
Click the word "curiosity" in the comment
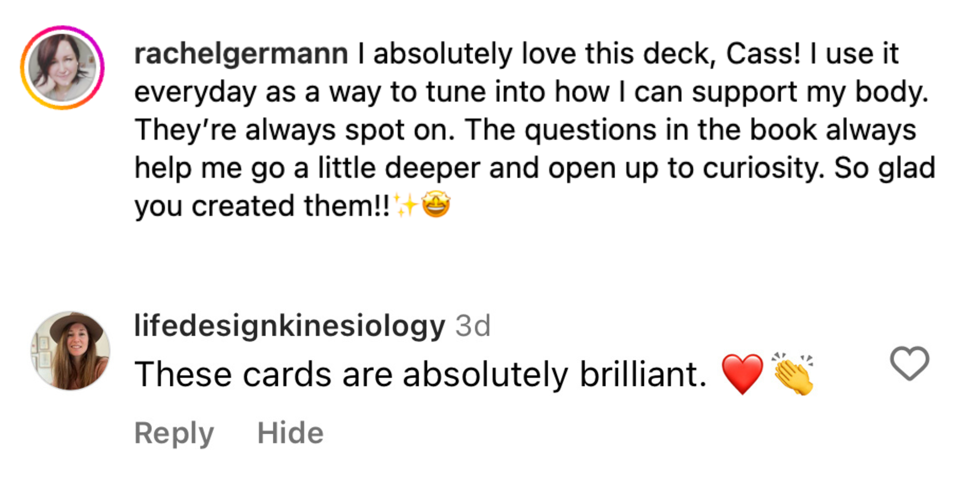(763, 168)
